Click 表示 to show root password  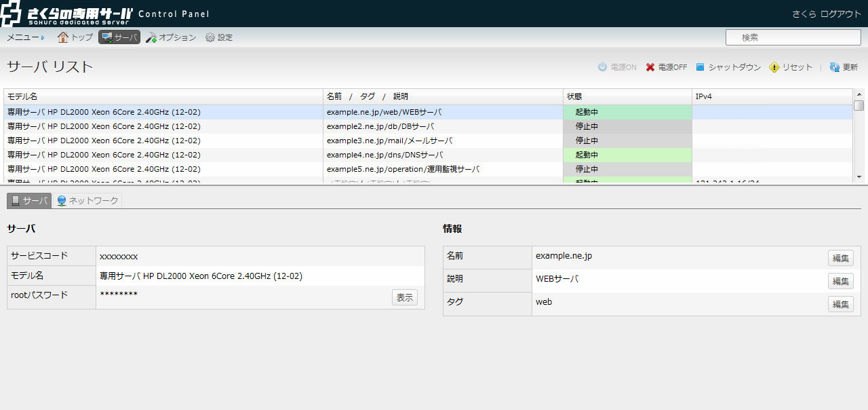click(404, 297)
